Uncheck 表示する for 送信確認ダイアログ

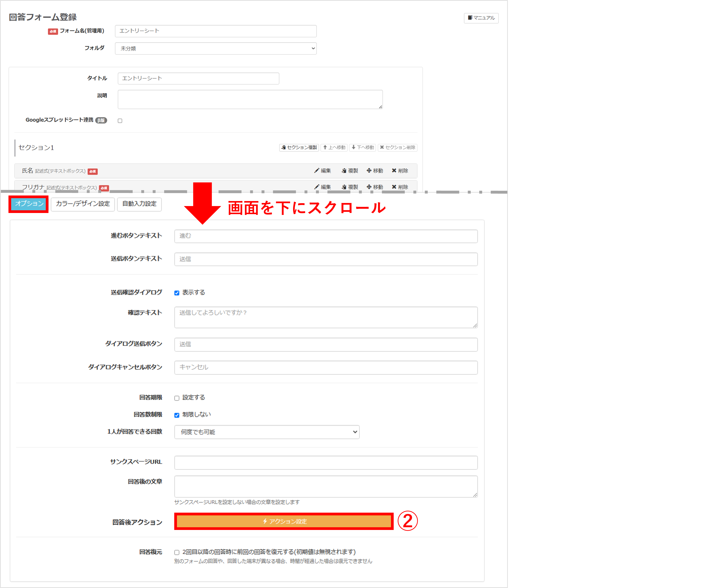tap(177, 293)
